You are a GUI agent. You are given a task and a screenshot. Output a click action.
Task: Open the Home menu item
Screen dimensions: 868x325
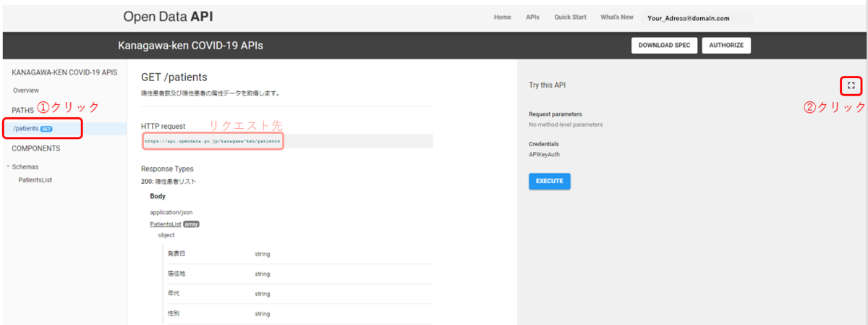click(502, 17)
